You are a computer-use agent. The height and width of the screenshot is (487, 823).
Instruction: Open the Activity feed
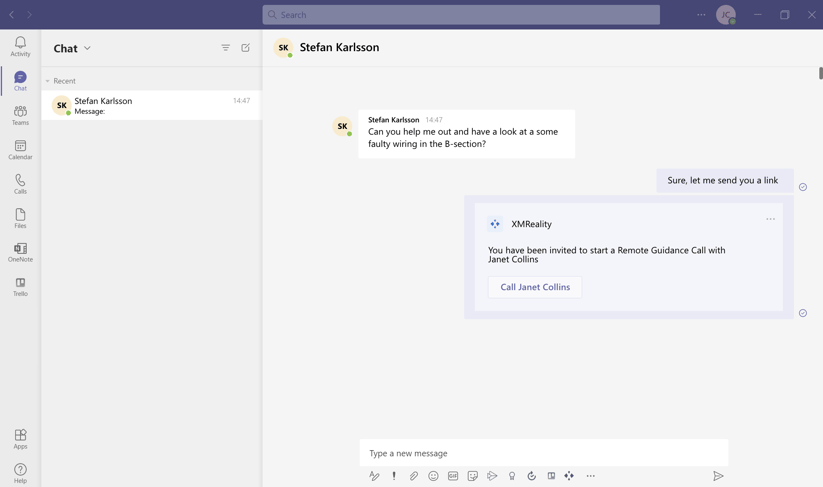tap(20, 46)
